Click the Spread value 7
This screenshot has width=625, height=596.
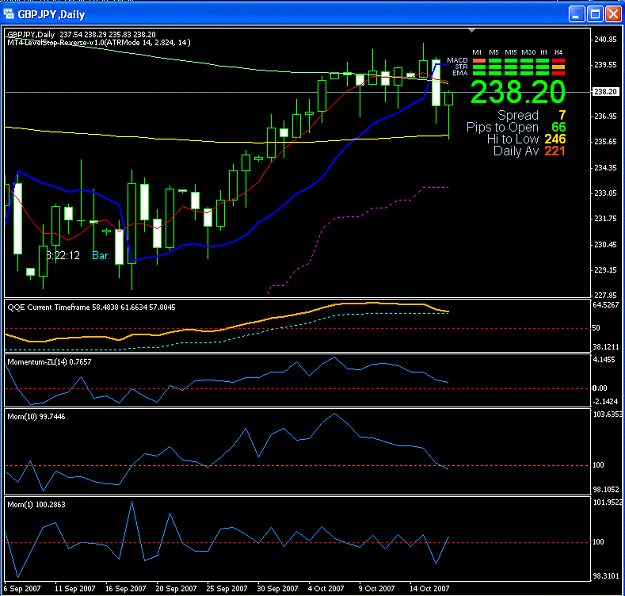562,115
